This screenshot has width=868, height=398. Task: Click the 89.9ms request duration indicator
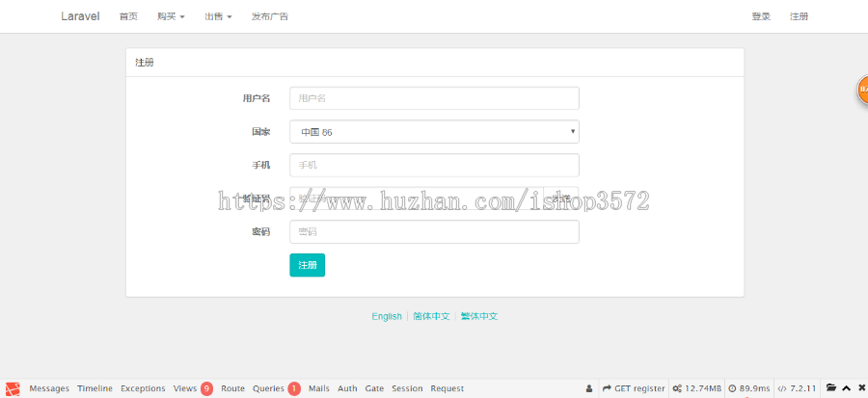pos(748,388)
